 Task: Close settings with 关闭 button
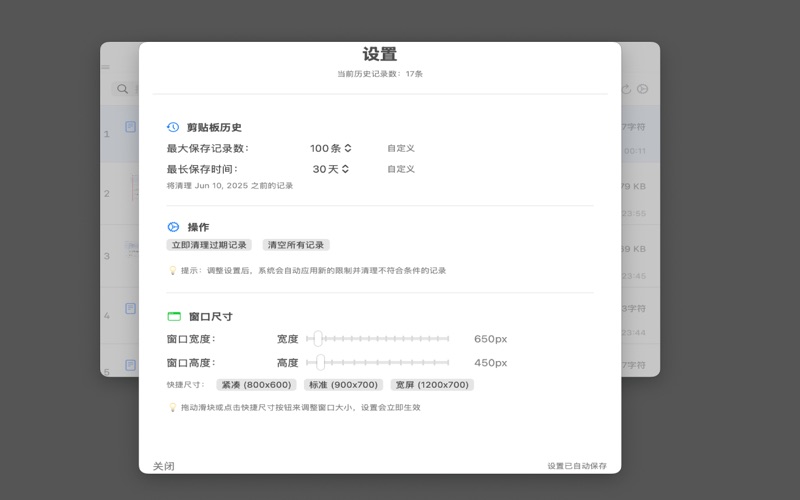point(164,466)
